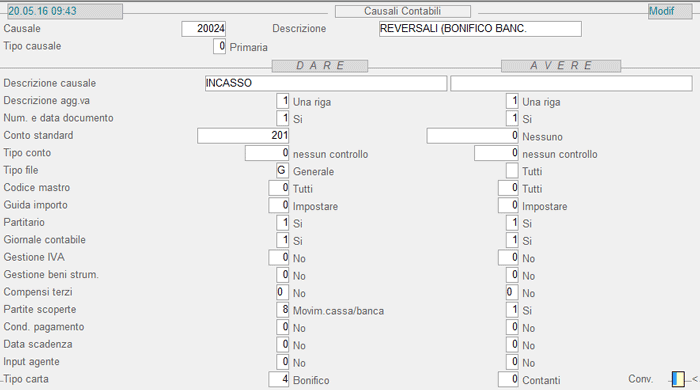Click Tipo carta DARE field with 4
This screenshot has height=390, width=700.
click(279, 379)
